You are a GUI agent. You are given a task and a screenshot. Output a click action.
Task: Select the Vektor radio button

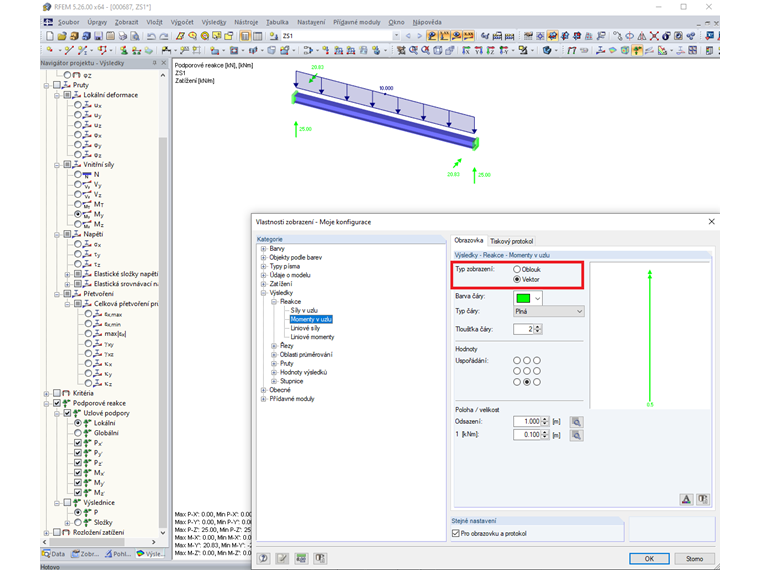(x=517, y=279)
